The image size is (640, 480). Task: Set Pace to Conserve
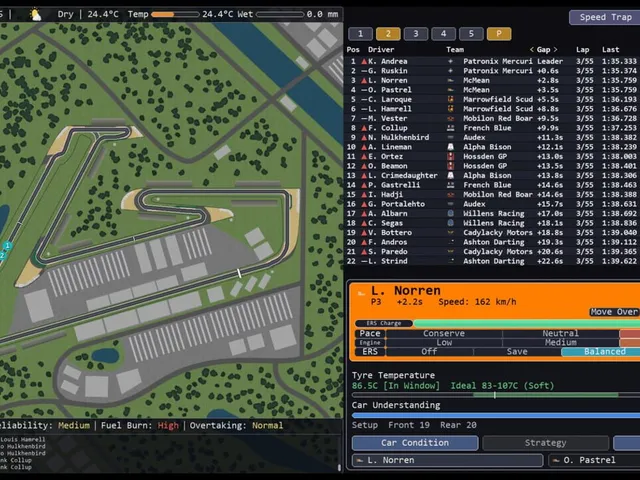[444, 333]
